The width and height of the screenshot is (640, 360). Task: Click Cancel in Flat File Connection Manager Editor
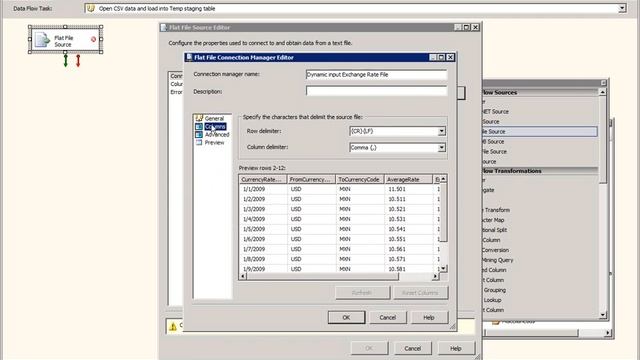(388, 317)
